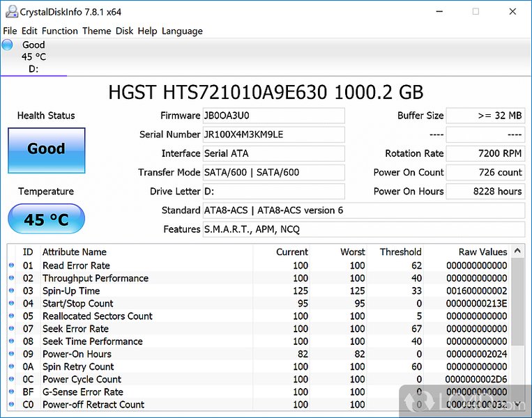Click the Power On Count value 726 count
Viewport: 532px width, 418px height.
click(x=485, y=173)
